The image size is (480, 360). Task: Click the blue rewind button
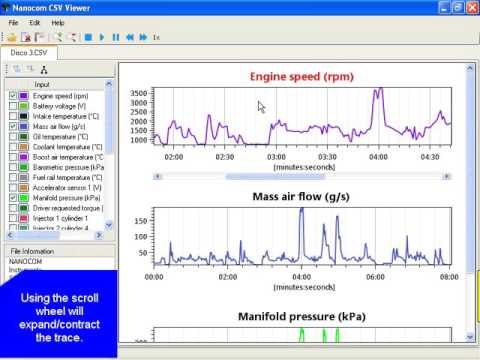[x=130, y=37]
